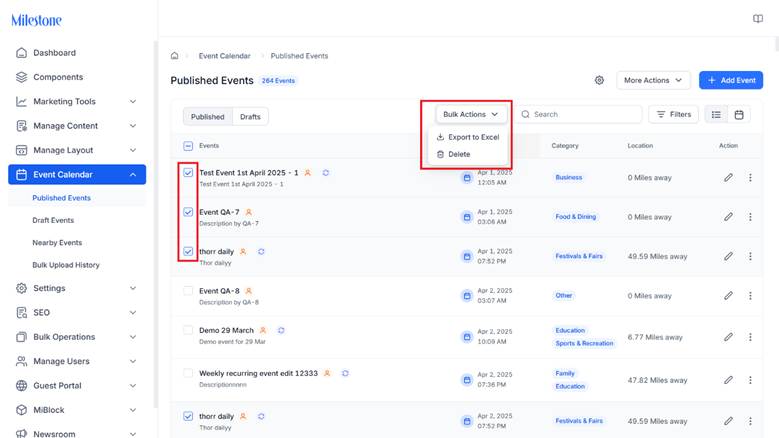
Task: Expand Manage Content menu
Action: point(133,126)
